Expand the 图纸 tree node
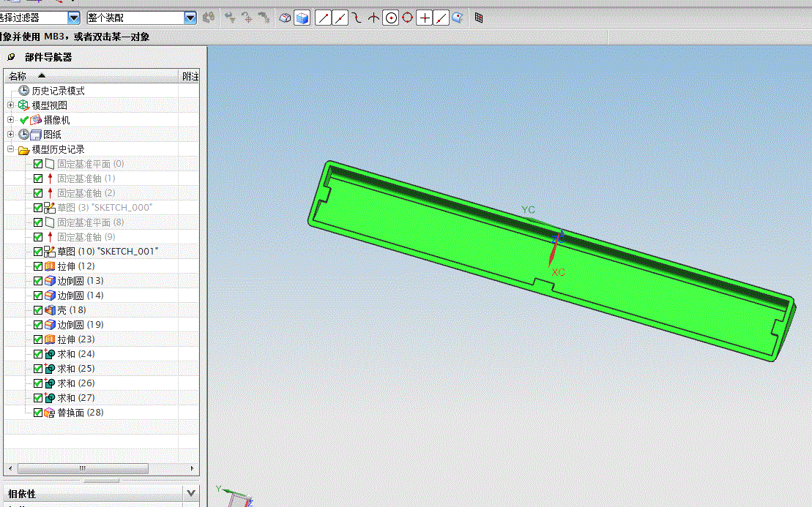 [10, 134]
